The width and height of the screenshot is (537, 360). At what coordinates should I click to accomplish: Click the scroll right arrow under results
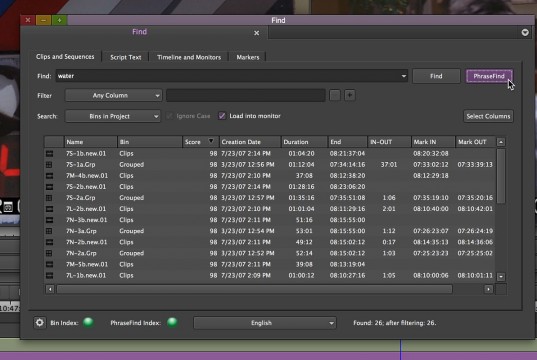488,289
